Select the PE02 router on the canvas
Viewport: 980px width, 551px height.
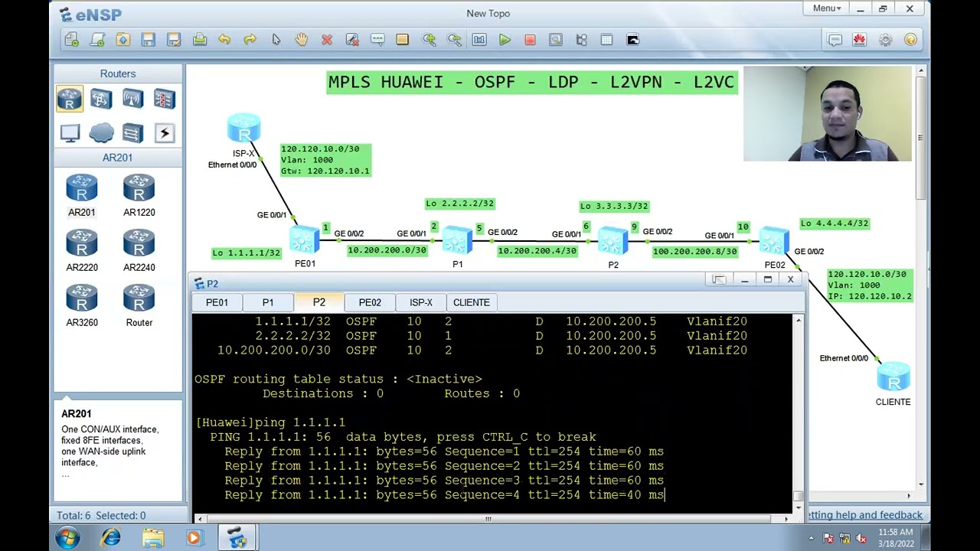774,240
